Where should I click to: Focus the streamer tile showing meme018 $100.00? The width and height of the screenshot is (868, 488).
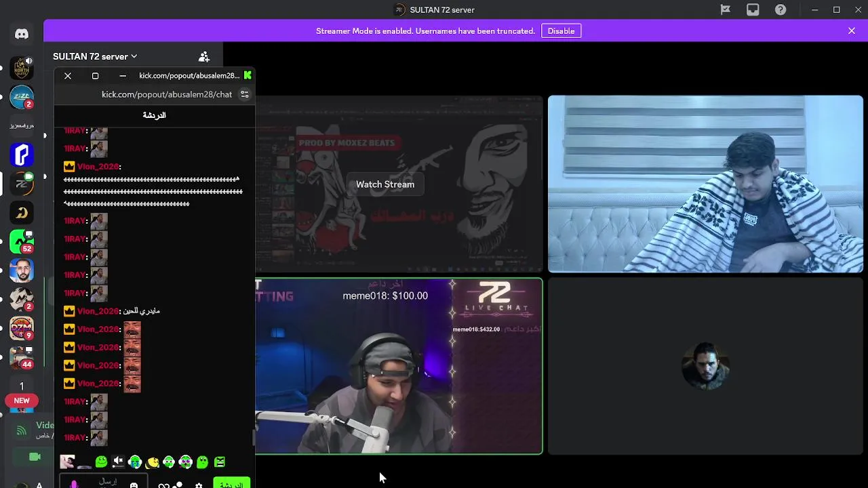(399, 366)
